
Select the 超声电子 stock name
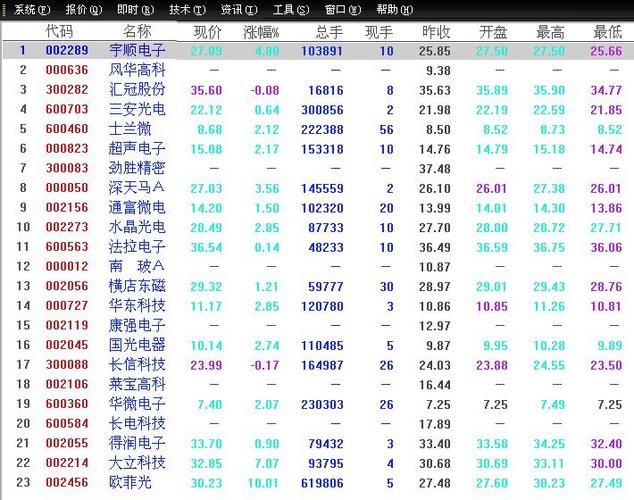pyautogui.click(x=137, y=148)
